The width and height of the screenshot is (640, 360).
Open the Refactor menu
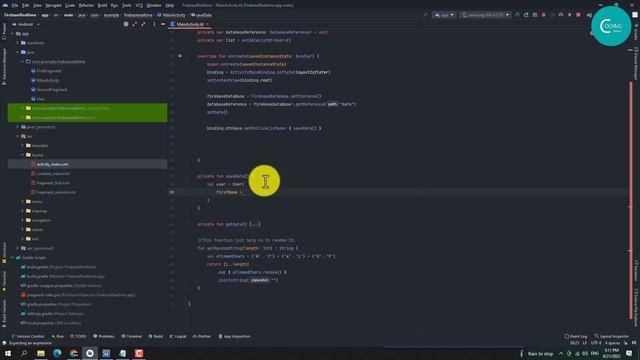pos(86,5)
